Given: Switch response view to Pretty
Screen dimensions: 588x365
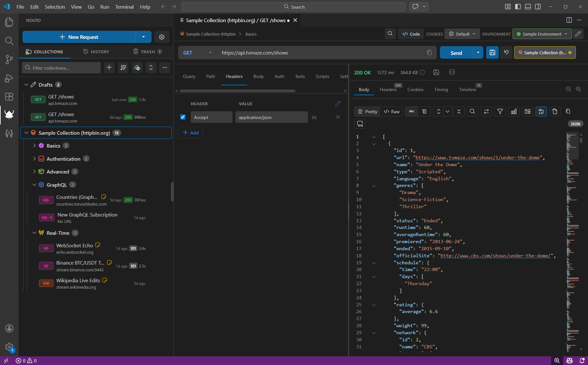Looking at the screenshot, I should point(367,111).
